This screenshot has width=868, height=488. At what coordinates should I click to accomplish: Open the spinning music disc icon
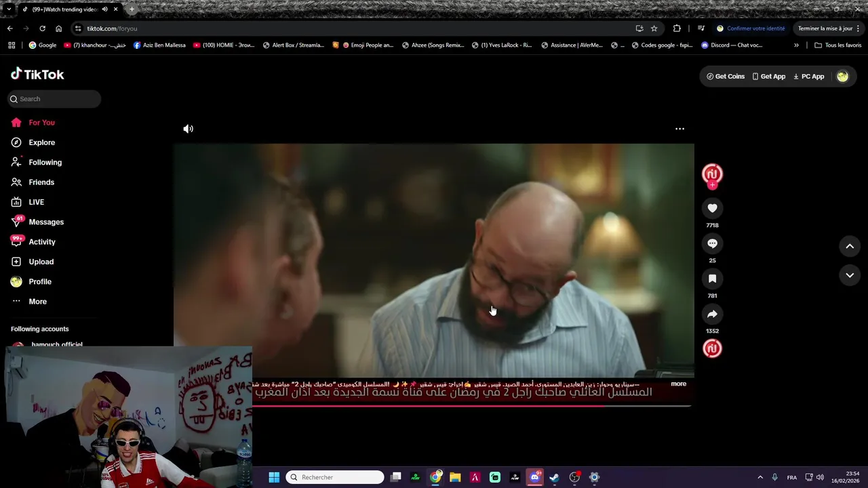pos(712,348)
